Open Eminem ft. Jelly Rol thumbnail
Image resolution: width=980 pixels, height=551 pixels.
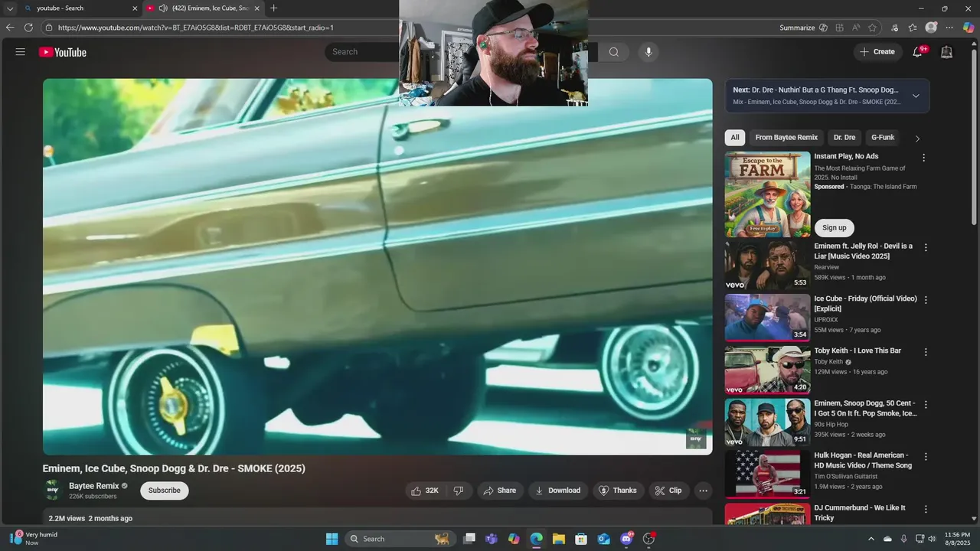(767, 266)
